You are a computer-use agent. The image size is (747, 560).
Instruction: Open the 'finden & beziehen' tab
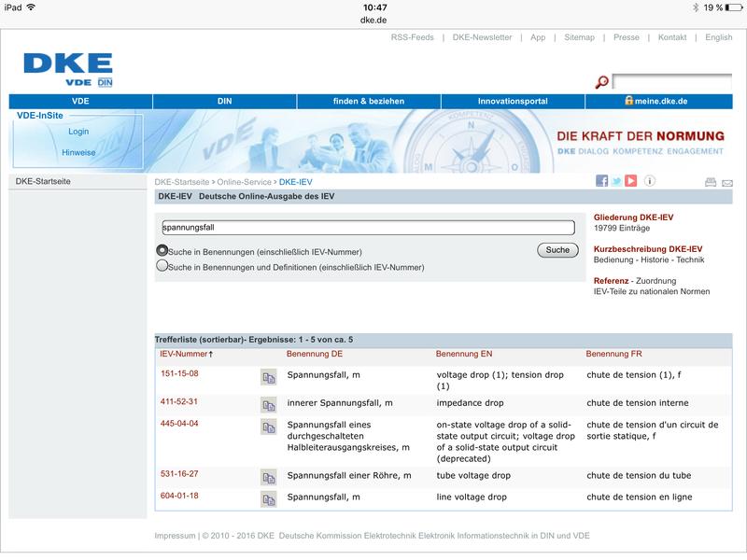[x=369, y=102]
